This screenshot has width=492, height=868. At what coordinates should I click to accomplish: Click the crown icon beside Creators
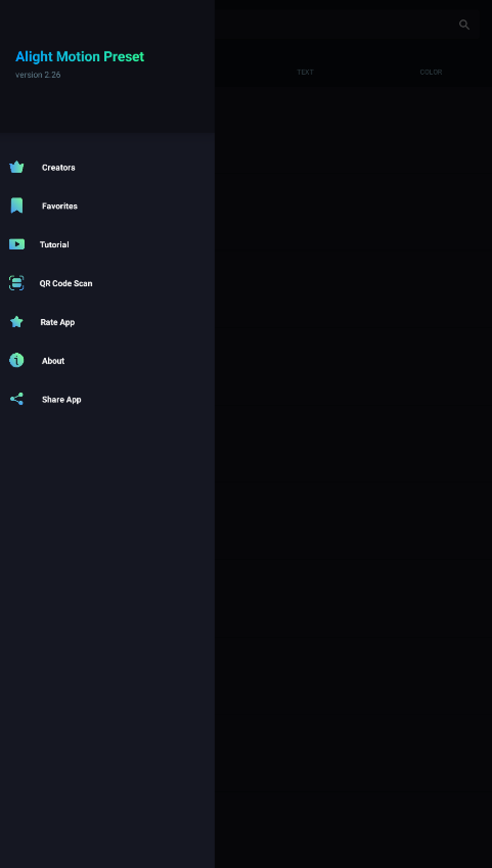[x=16, y=167]
